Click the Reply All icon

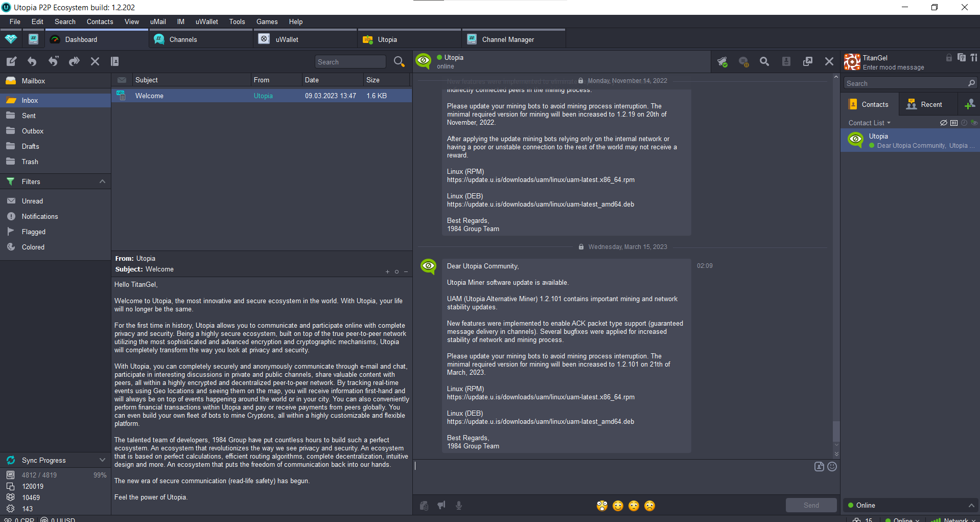53,61
